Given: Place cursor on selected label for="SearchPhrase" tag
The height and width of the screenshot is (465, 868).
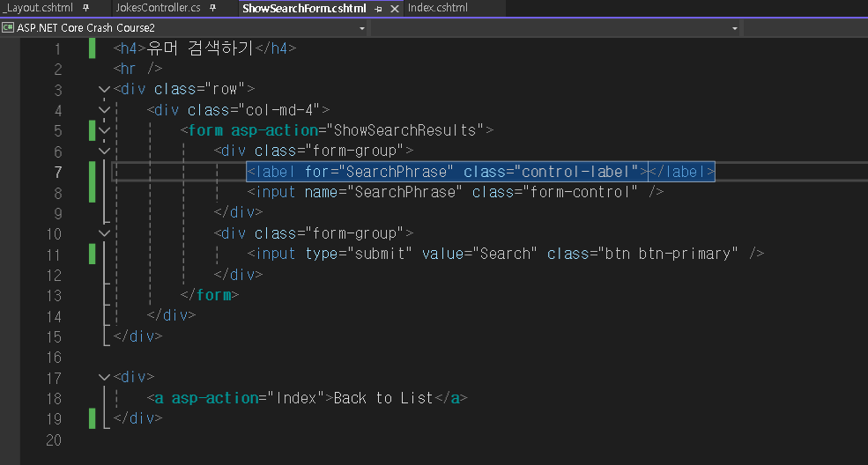Looking at the screenshot, I should [x=448, y=172].
